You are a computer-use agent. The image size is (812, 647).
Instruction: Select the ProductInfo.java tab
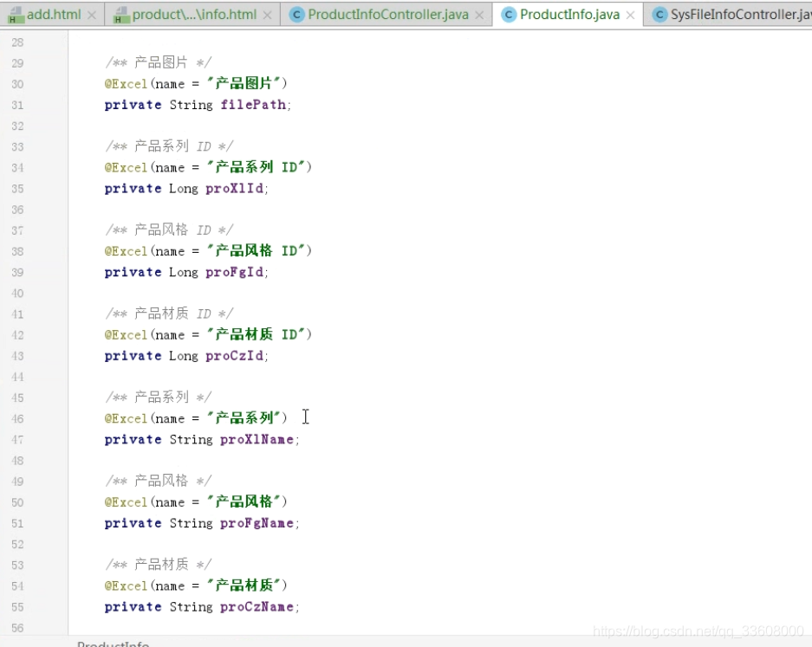tap(569, 15)
